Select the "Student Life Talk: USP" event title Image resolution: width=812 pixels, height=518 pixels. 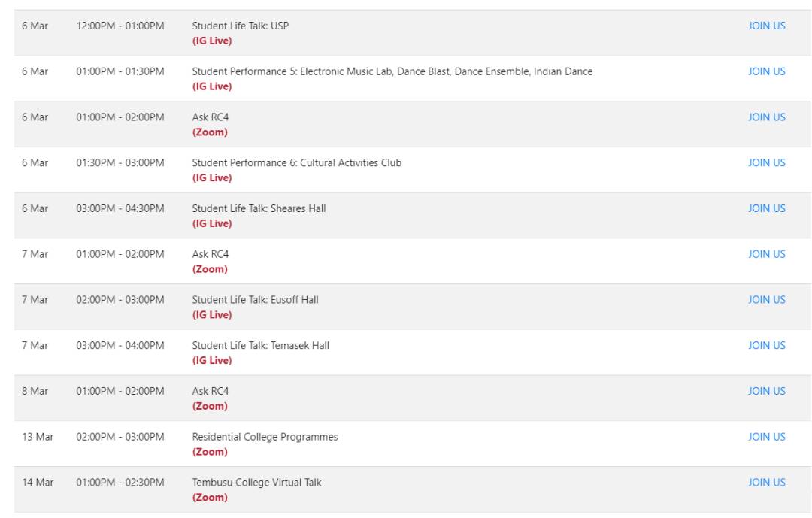(240, 26)
